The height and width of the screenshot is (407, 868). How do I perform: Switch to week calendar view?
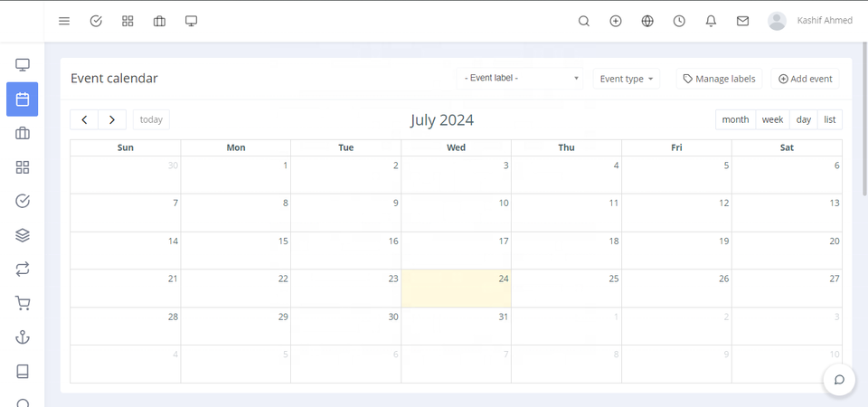coord(772,119)
